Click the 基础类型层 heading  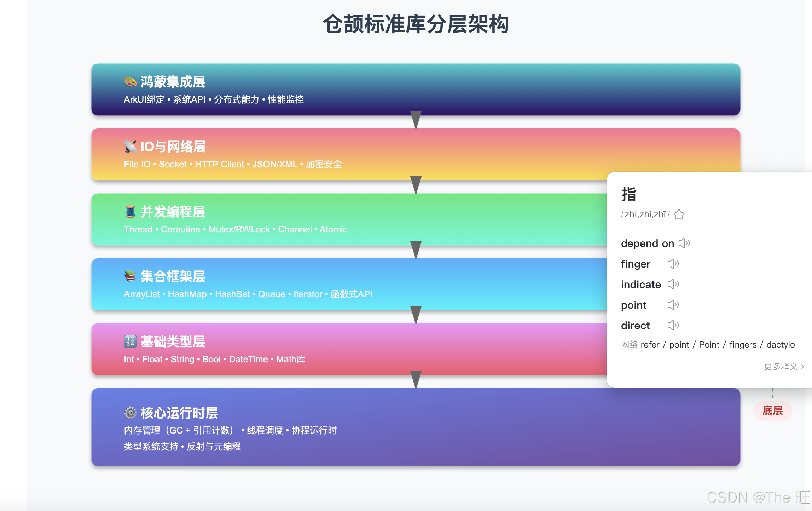[173, 341]
